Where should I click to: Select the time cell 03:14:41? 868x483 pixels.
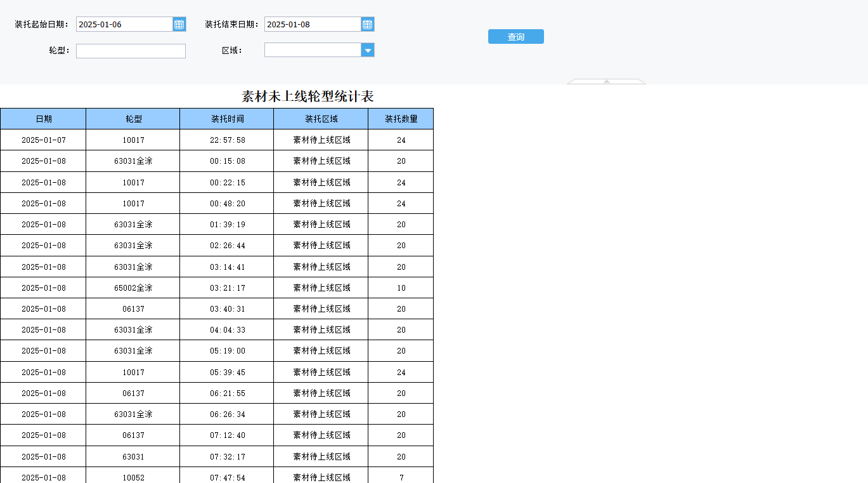point(228,267)
